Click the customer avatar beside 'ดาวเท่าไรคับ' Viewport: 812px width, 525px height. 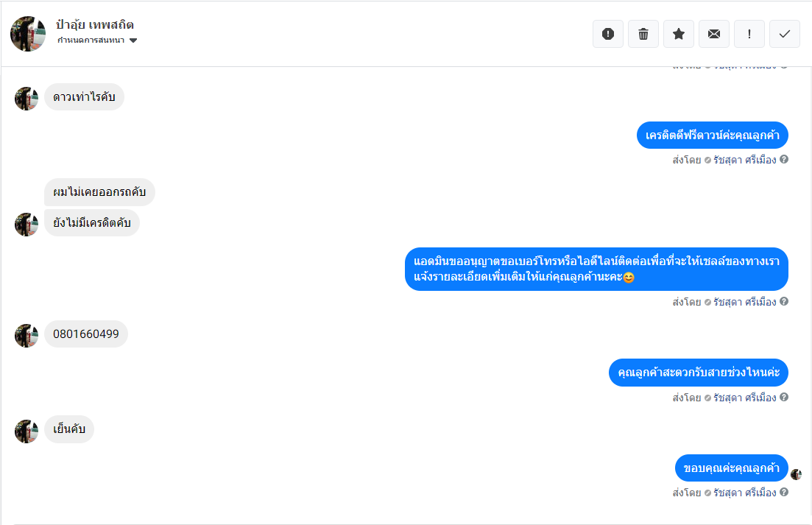tap(27, 99)
